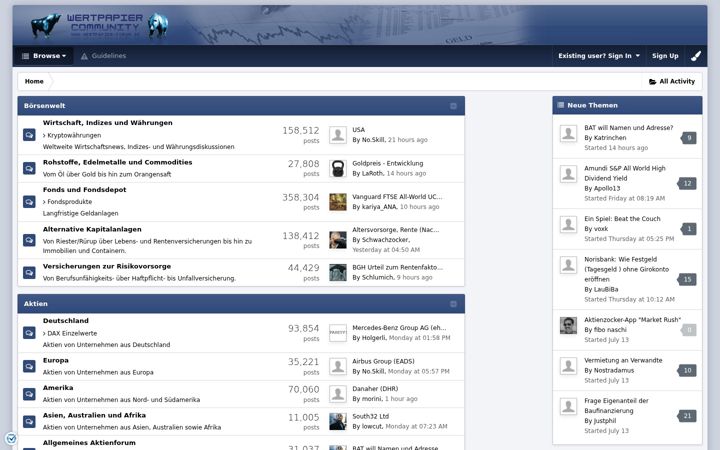Screen dimensions: 720x450
Task: Open the Fondsprodukte subforum
Action: [69, 202]
